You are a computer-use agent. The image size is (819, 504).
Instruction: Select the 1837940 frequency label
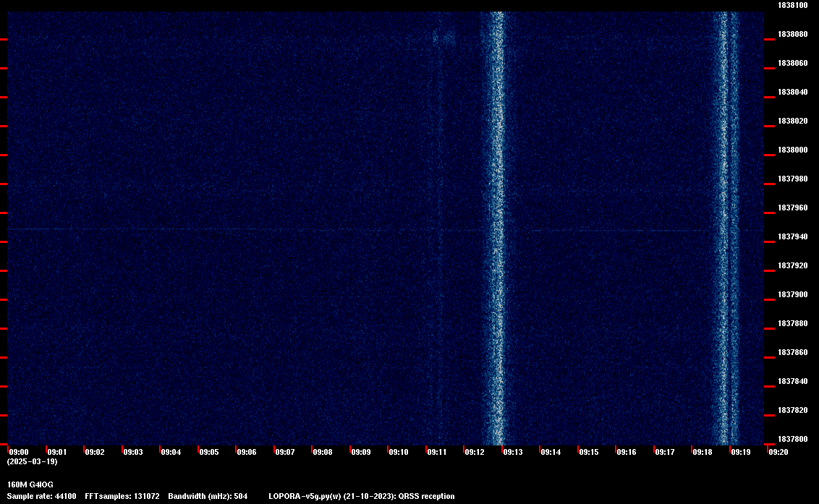point(792,237)
